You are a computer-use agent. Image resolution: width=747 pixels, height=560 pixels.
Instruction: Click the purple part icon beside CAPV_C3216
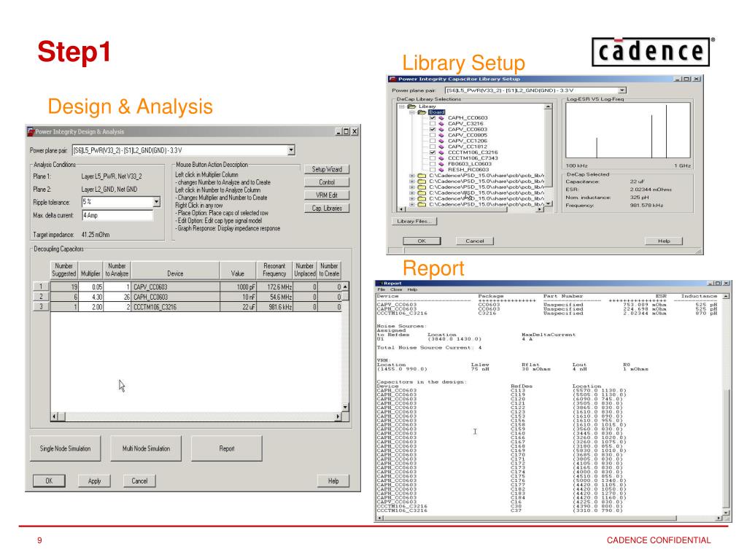pyautogui.click(x=441, y=123)
